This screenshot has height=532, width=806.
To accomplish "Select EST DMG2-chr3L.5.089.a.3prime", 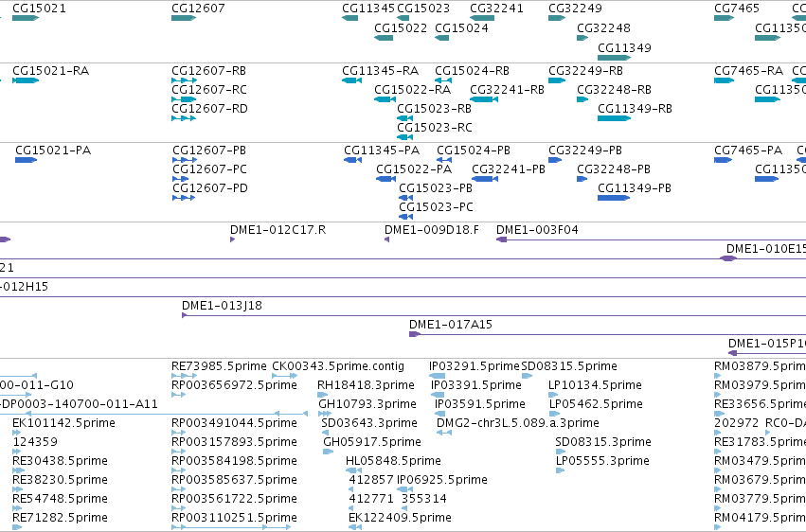I will (444, 433).
